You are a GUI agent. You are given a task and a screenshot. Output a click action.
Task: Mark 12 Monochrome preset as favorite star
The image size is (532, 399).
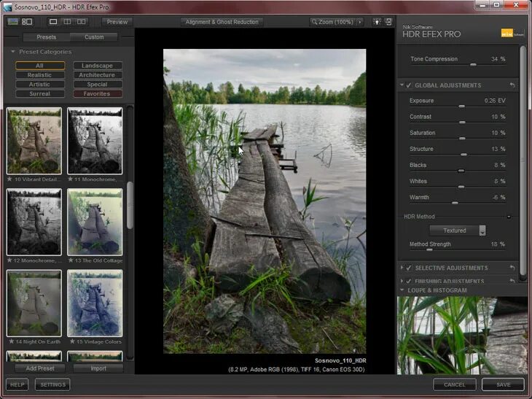pyautogui.click(x=9, y=260)
